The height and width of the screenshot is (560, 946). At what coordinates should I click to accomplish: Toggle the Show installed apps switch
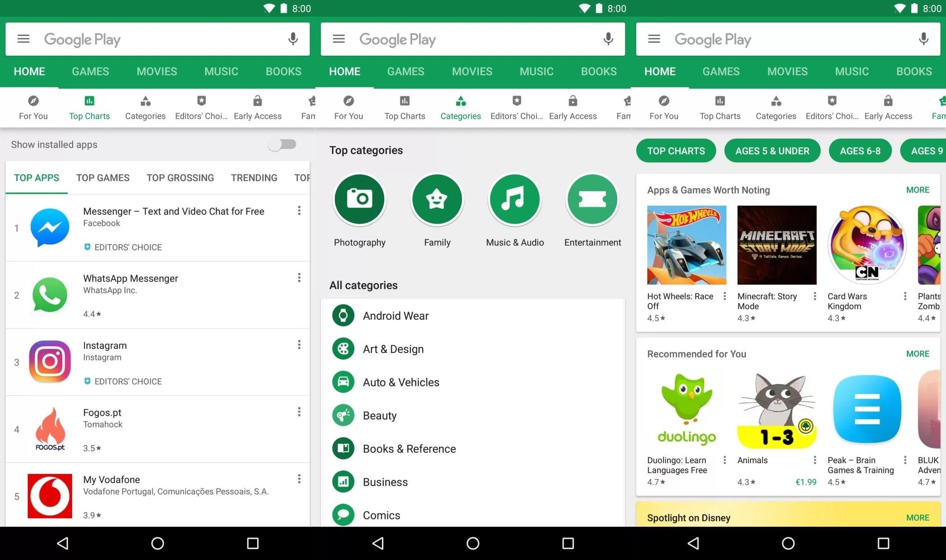[282, 145]
